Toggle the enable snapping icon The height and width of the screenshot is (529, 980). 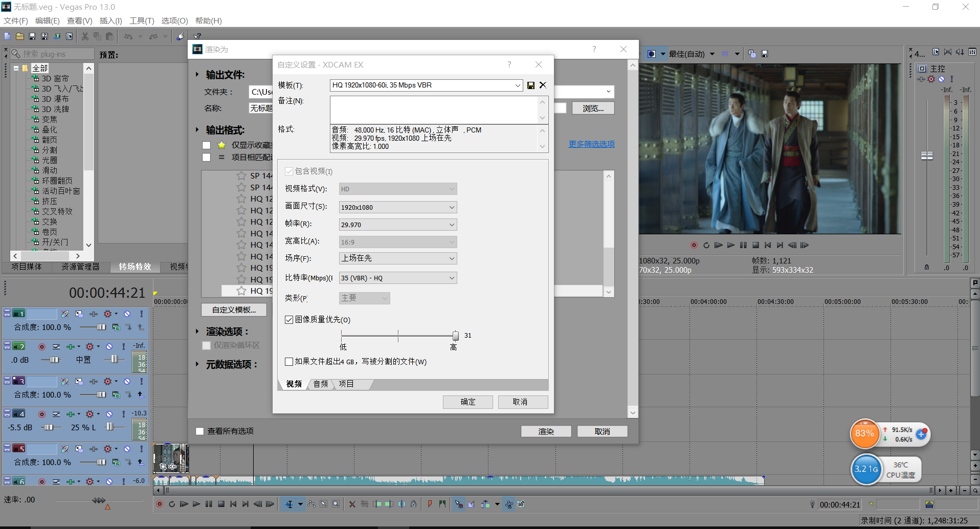(459, 504)
